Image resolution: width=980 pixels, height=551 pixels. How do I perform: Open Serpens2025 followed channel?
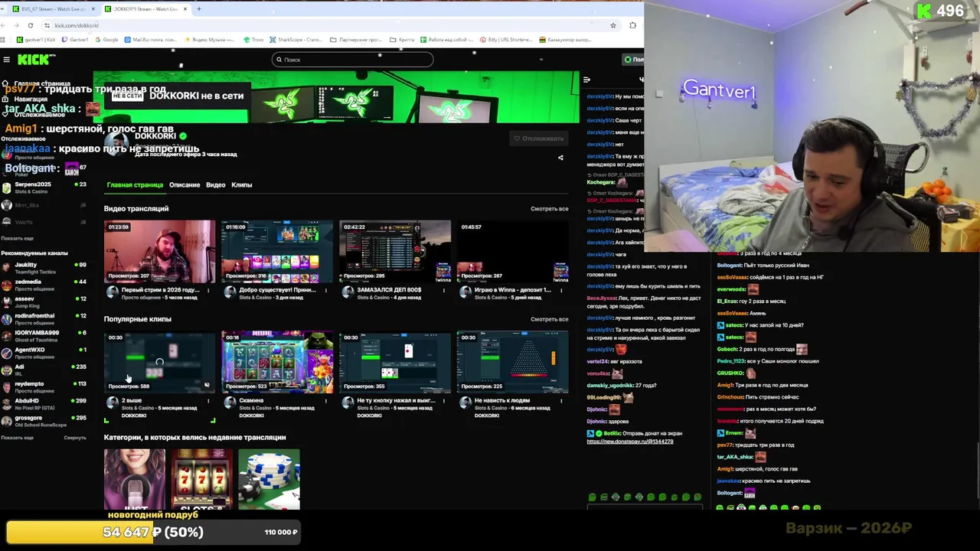[44, 187]
